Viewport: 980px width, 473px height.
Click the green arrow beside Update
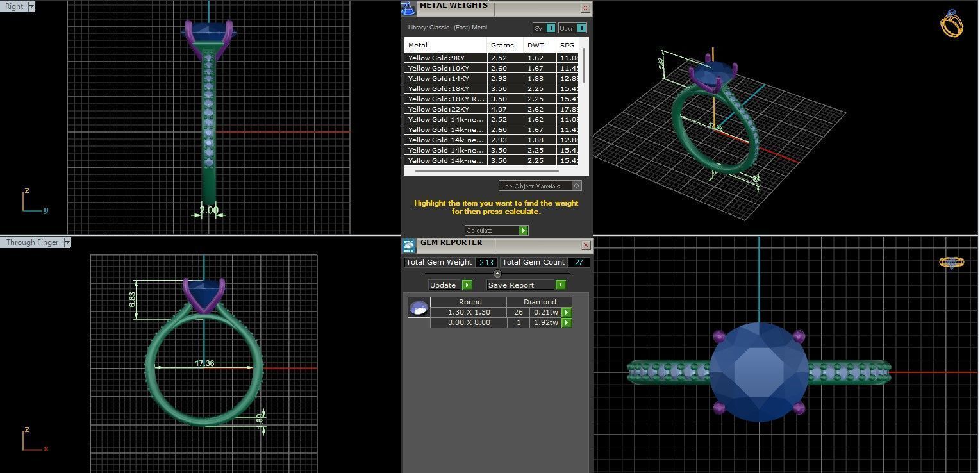(467, 285)
